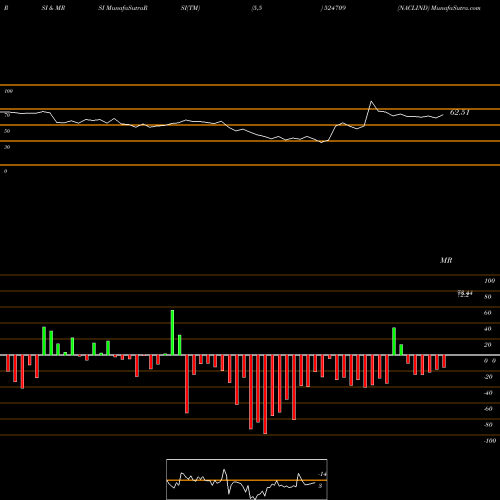The image size is (500, 500).
Task: Click the (NACLIND) MunafaSutra.com header text
Action: click(439, 8)
